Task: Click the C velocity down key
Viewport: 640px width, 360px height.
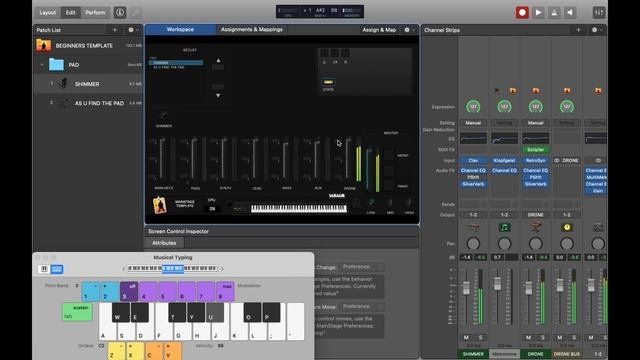Action: point(154,351)
